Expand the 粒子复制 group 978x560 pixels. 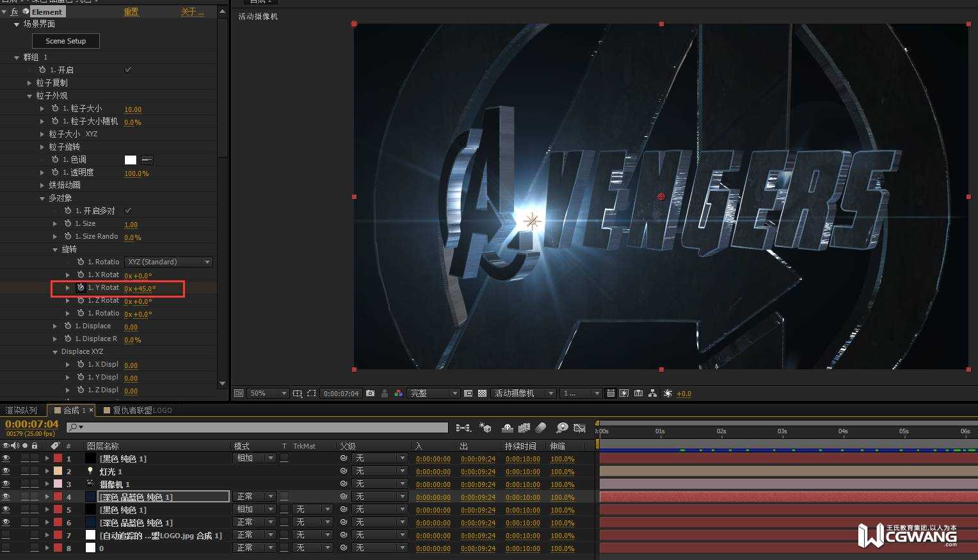(29, 83)
